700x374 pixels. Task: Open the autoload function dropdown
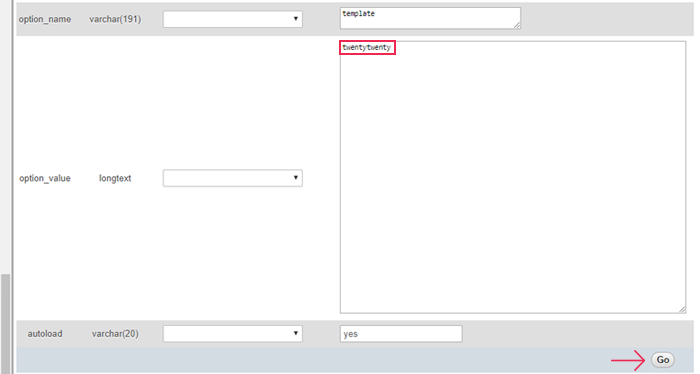[233, 333]
